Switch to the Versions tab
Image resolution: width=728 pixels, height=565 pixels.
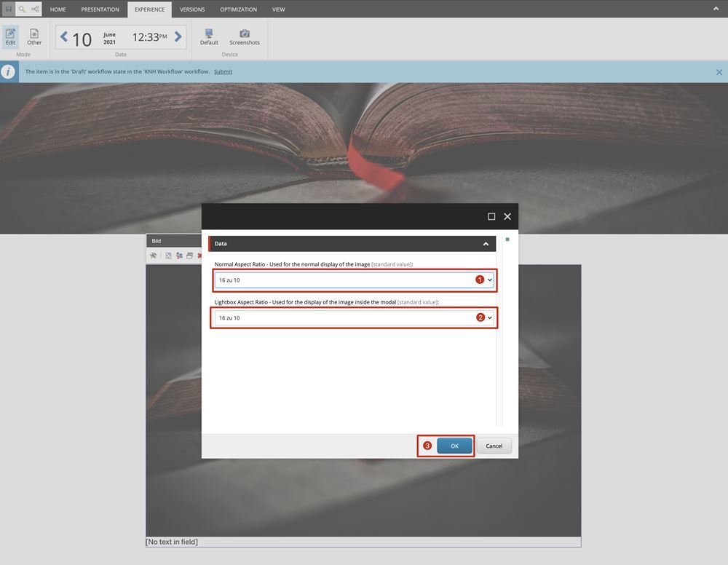(x=192, y=9)
